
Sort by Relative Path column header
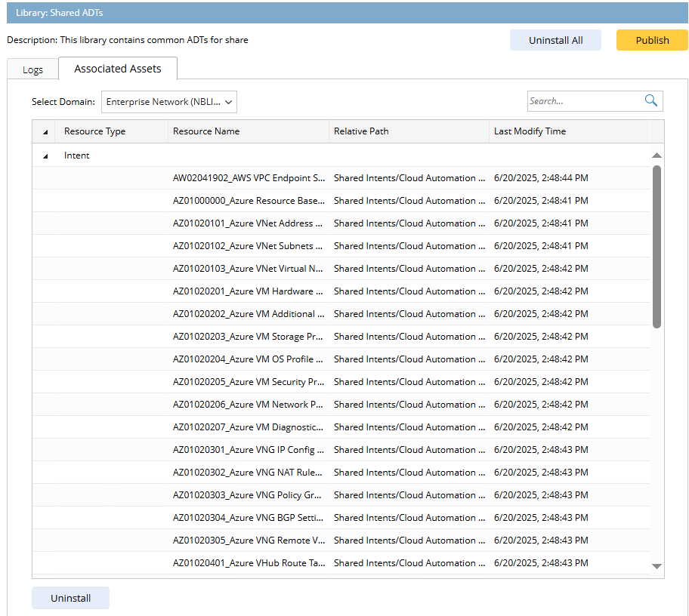tap(361, 131)
